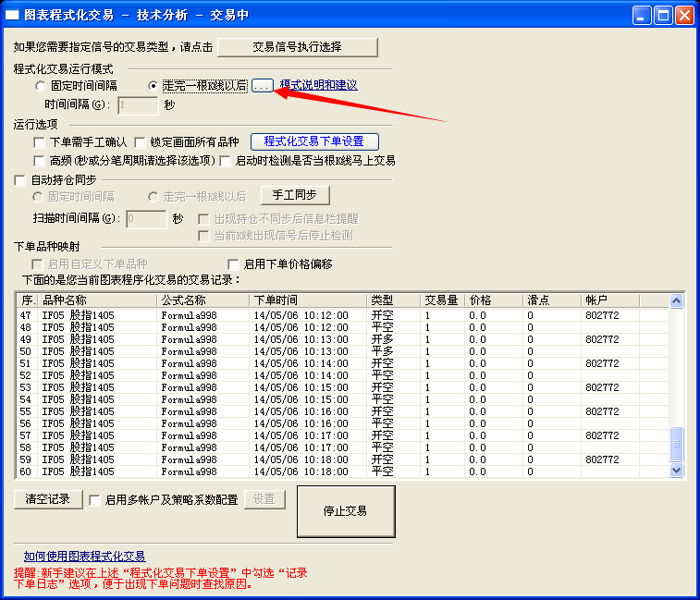
Task: Click the scroll up arrow of records list
Action: coord(676,300)
